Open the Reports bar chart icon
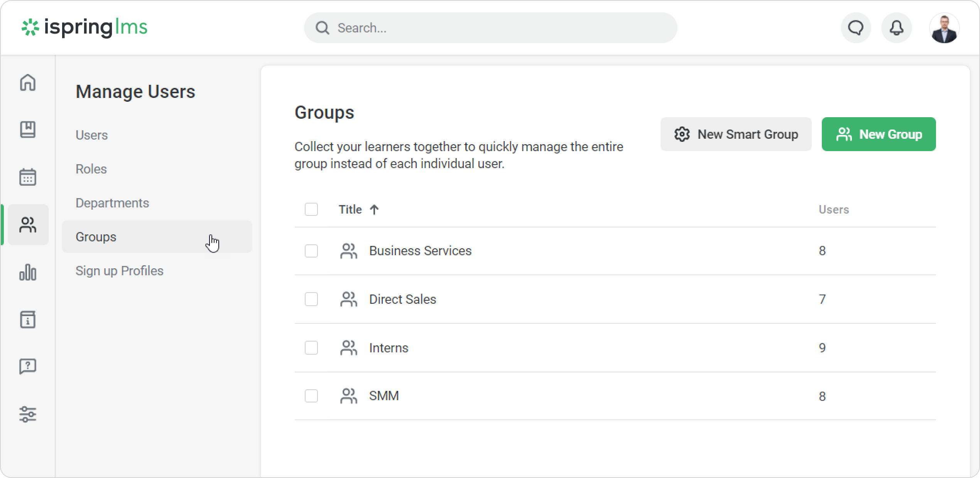Screen dimensions: 980x478 28,272
